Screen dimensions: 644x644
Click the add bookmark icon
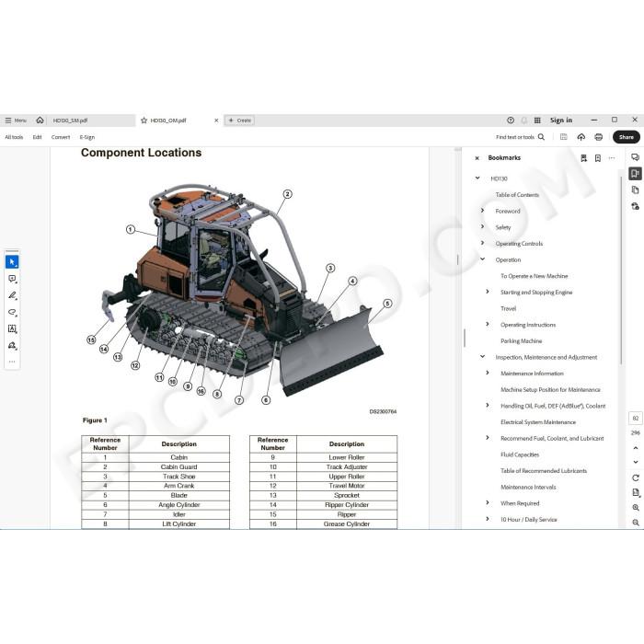point(598,158)
